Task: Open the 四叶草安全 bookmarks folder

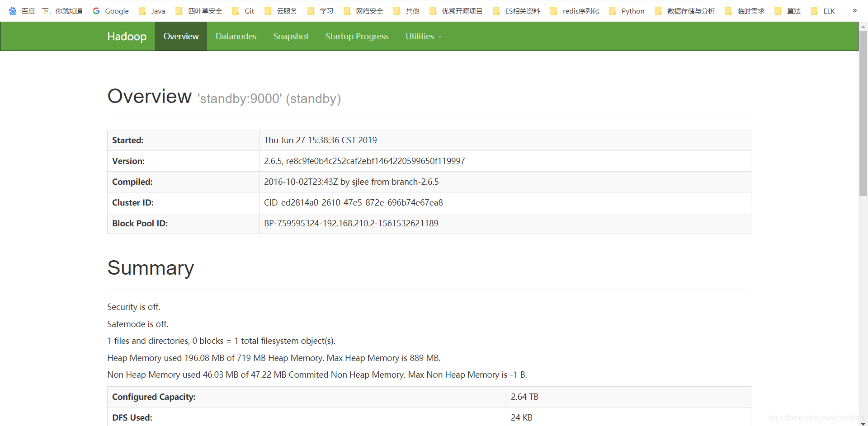Action: pos(199,11)
